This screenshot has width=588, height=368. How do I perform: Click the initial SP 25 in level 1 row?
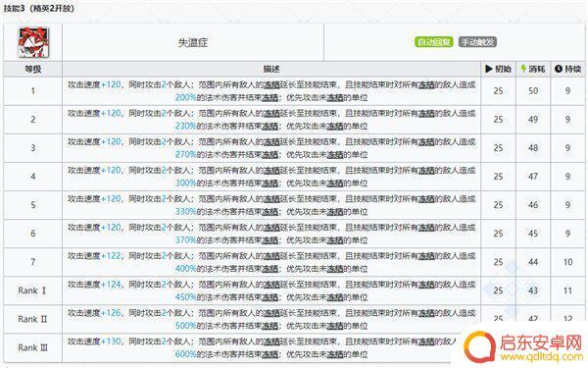[499, 91]
